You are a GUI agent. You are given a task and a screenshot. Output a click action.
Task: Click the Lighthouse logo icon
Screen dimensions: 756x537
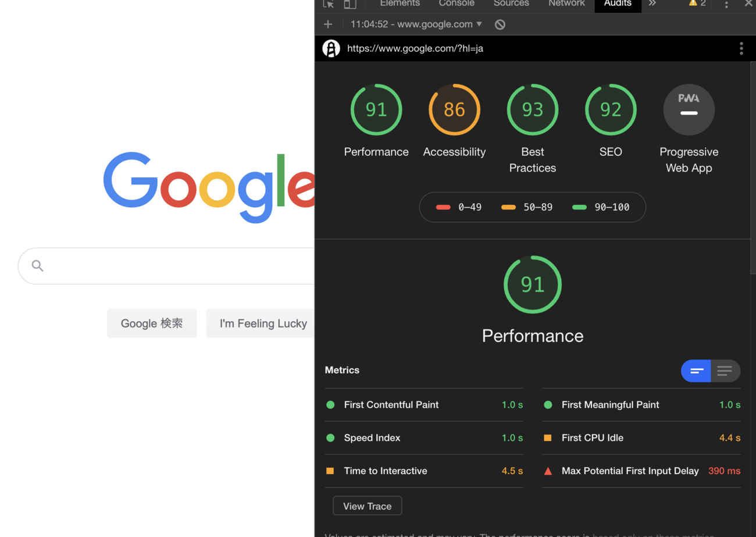[331, 48]
